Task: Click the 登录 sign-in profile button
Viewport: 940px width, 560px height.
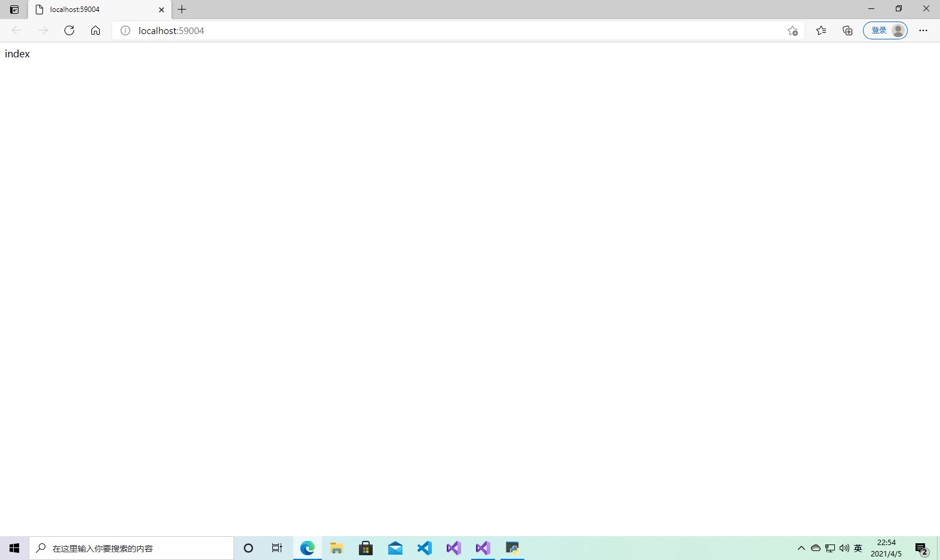Action: (x=885, y=30)
